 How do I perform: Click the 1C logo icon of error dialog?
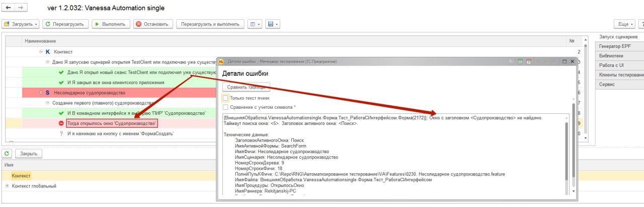coord(221,61)
